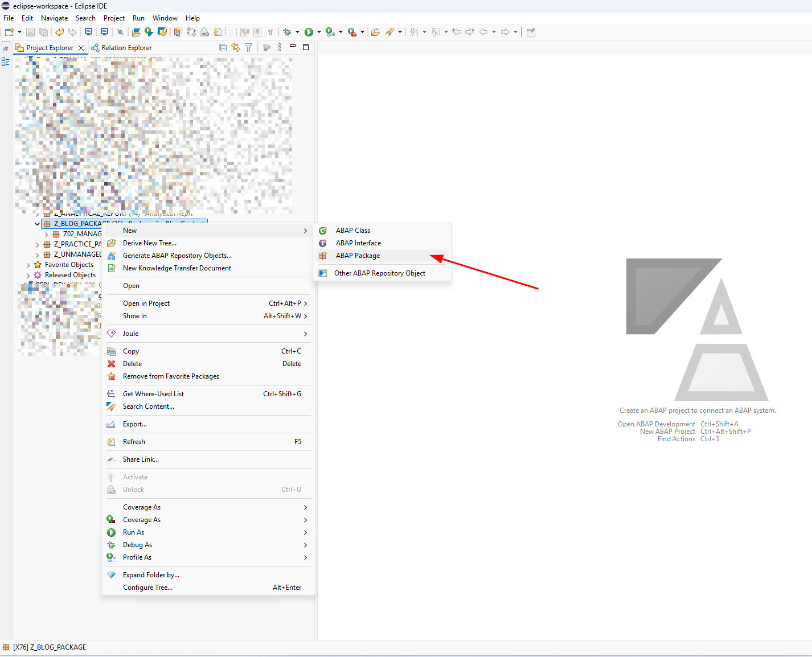Click the Previous Annotation icon

click(436, 32)
